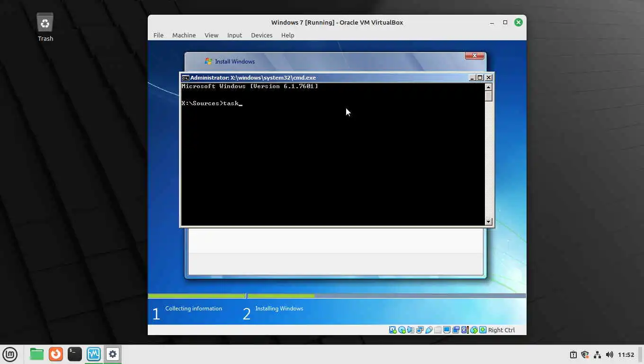Screen dimensions: 644x364
Task: Click the cmd window scrollbar thumb
Action: 489,96
